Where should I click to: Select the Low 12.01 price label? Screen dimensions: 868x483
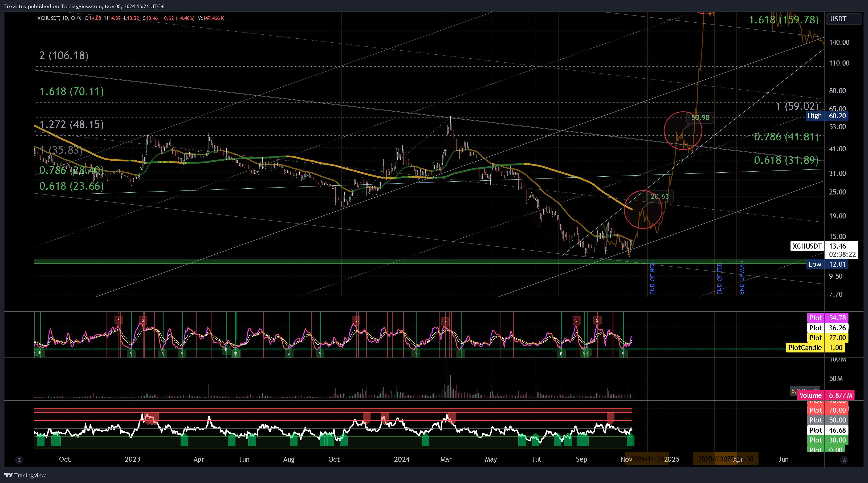click(827, 264)
